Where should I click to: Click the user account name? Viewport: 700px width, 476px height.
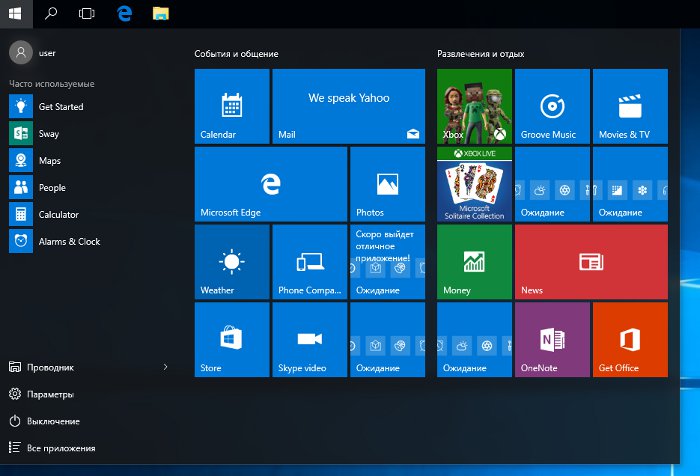pos(47,53)
